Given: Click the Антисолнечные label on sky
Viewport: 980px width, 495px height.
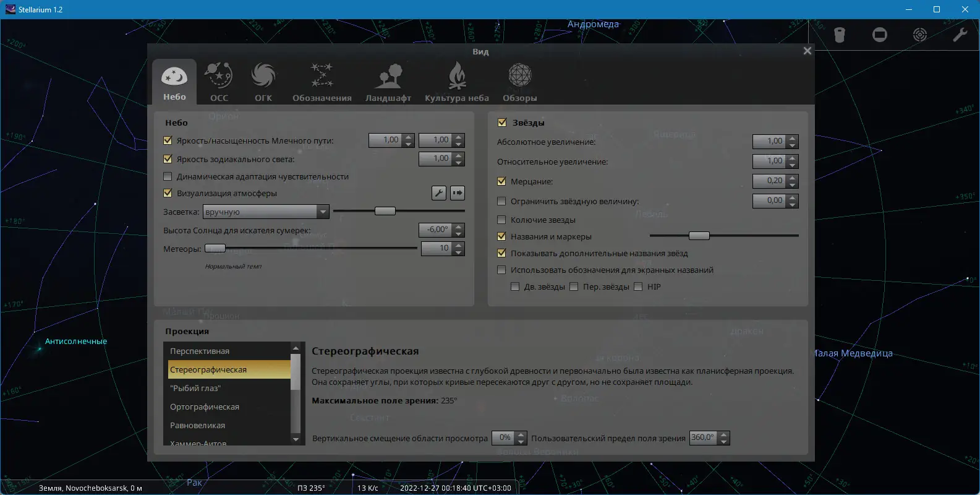Looking at the screenshot, I should coord(76,341).
